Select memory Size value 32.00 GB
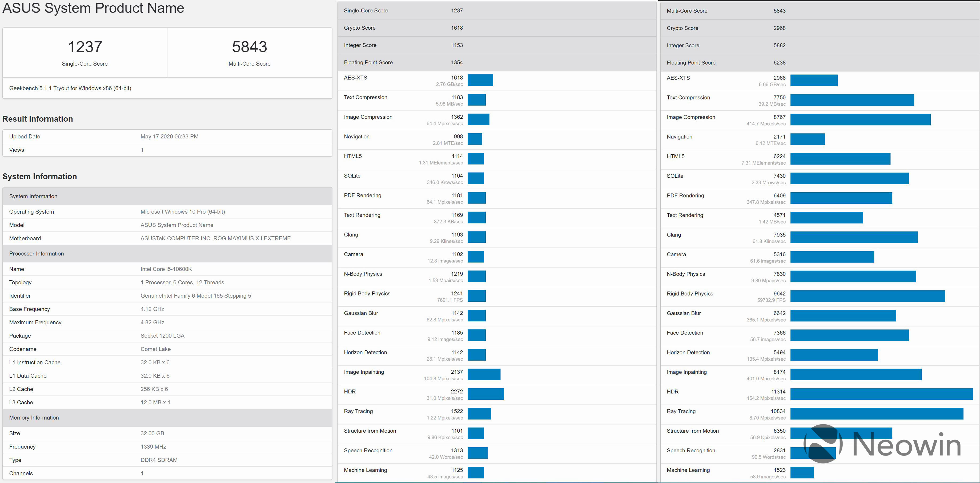The height and width of the screenshot is (483, 980). click(x=152, y=433)
